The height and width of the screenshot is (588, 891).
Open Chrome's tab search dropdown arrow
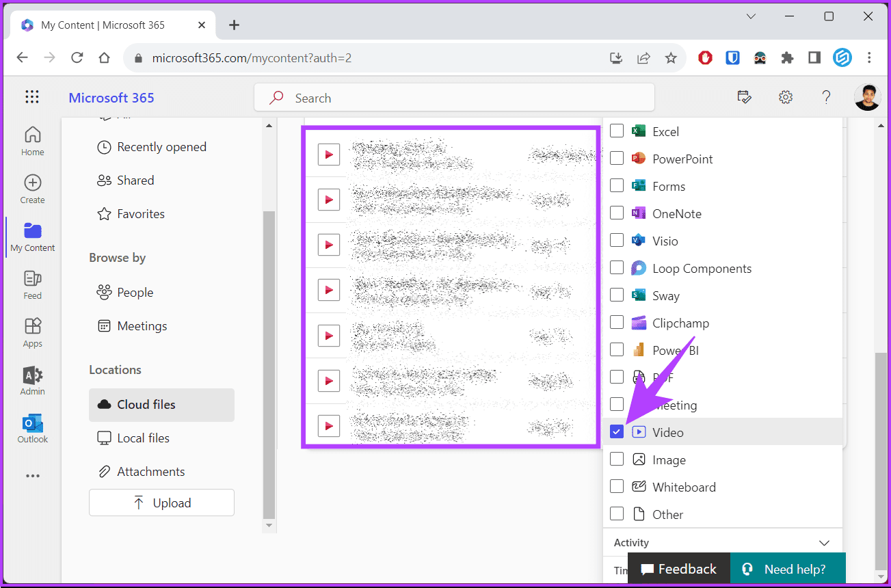[x=751, y=16]
